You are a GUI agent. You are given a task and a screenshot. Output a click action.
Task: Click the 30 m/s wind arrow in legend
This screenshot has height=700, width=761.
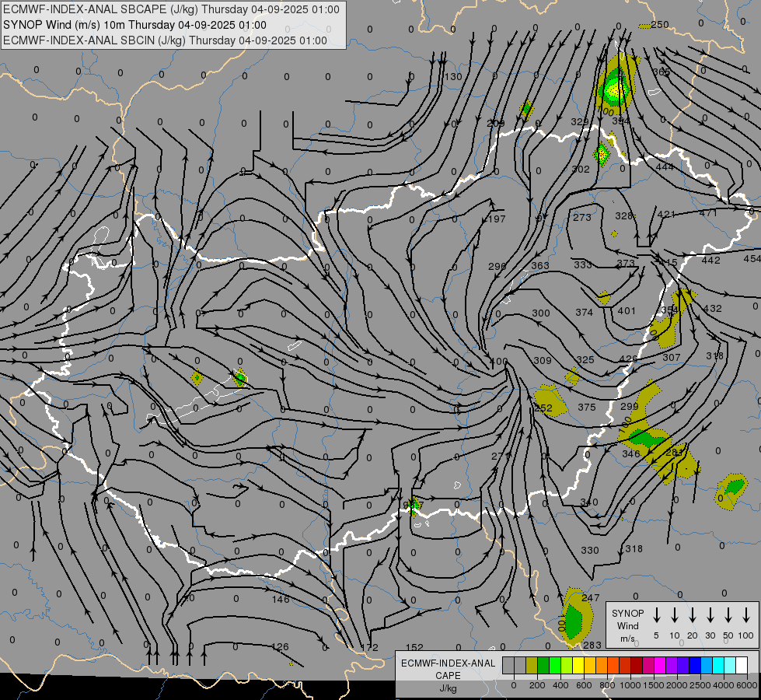click(710, 615)
